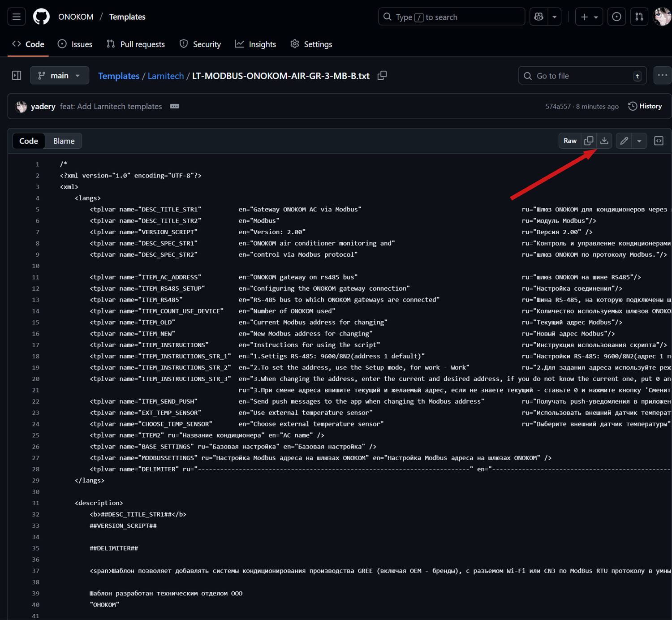This screenshot has width=672, height=620.
Task: Copy file path to clipboard
Action: pyautogui.click(x=382, y=76)
